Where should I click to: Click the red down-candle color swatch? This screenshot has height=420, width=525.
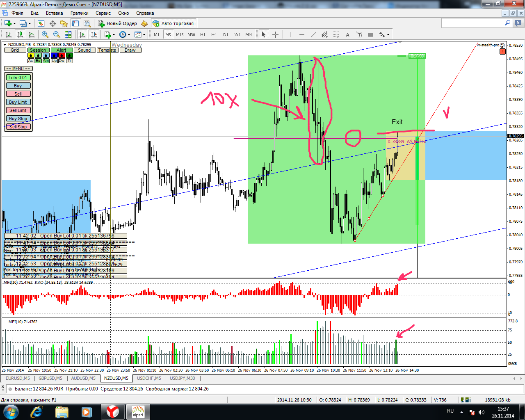click(61, 55)
